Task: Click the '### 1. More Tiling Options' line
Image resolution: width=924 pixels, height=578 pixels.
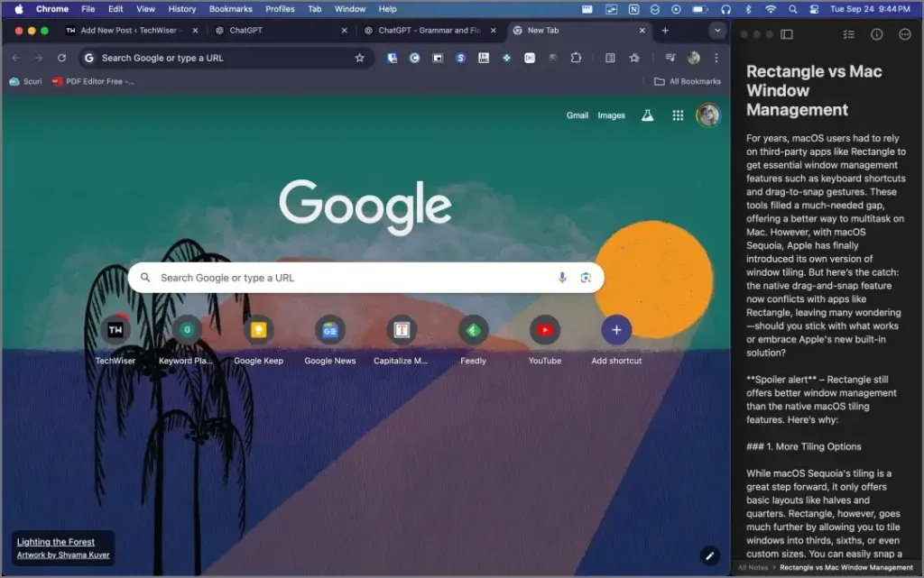Action: tap(804, 446)
